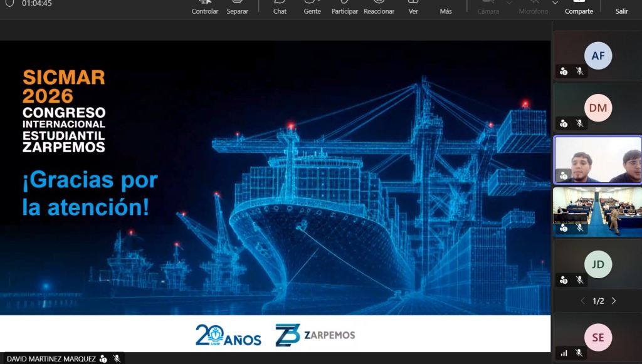Screen dimensions: 642x364
Task: Click Participar to raise hand
Action: (345, 8)
